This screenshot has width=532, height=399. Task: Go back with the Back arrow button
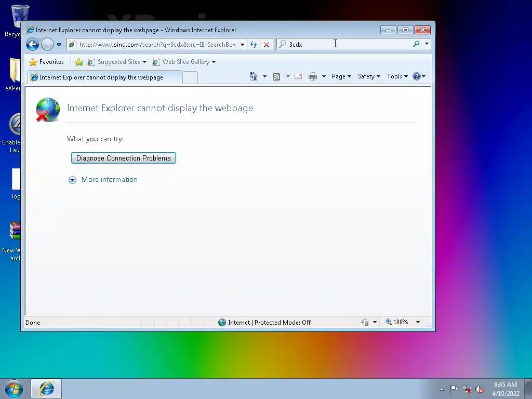(33, 45)
